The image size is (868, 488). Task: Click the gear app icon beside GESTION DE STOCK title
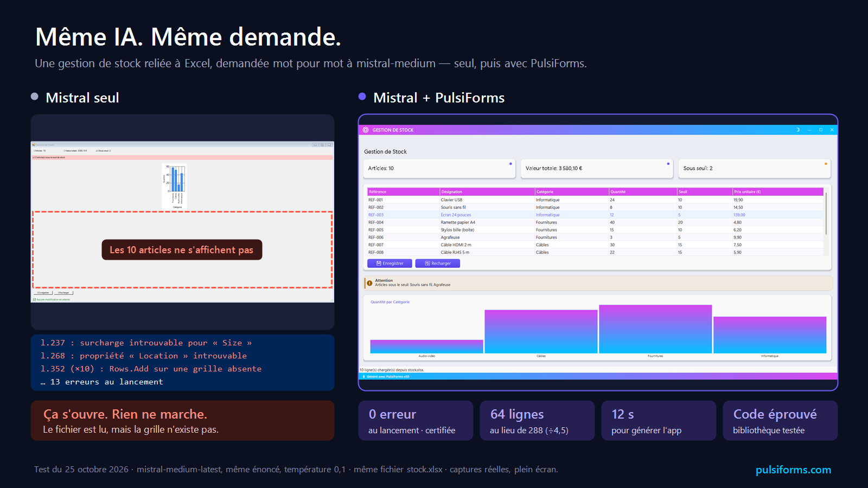(x=366, y=130)
